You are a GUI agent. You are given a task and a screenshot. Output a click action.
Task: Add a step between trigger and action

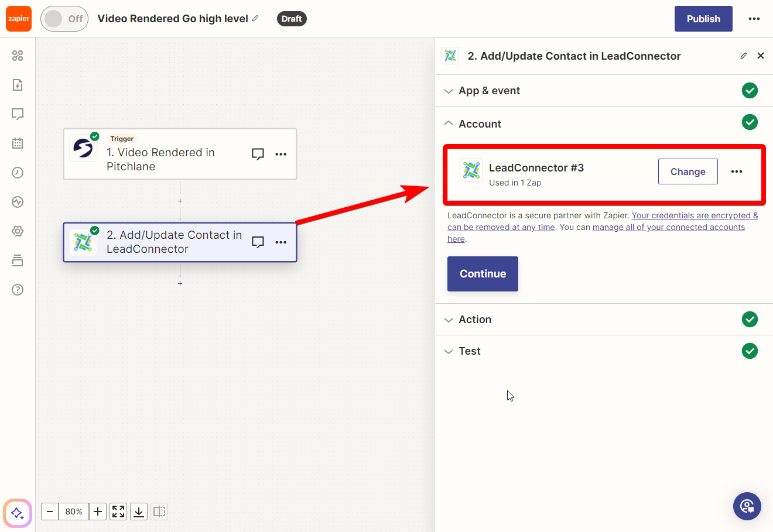click(x=180, y=201)
